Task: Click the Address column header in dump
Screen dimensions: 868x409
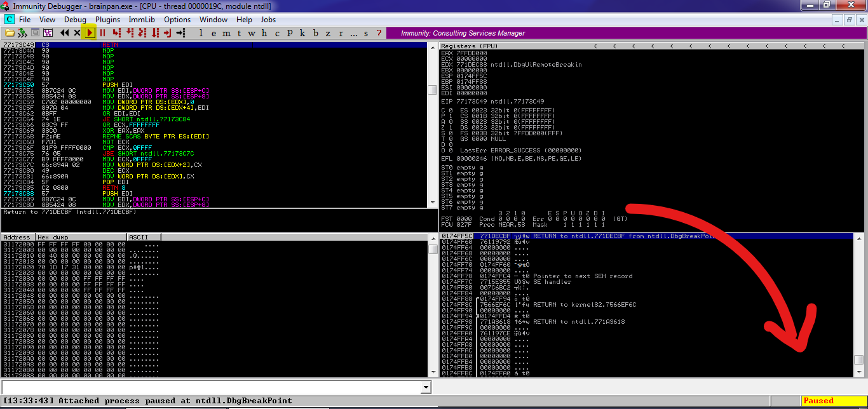Action: (x=17, y=237)
